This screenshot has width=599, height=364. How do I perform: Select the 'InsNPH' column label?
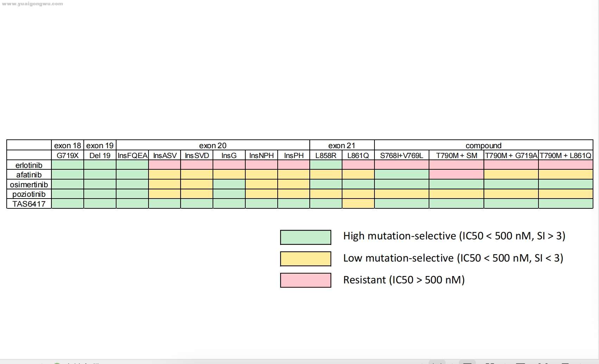(261, 155)
